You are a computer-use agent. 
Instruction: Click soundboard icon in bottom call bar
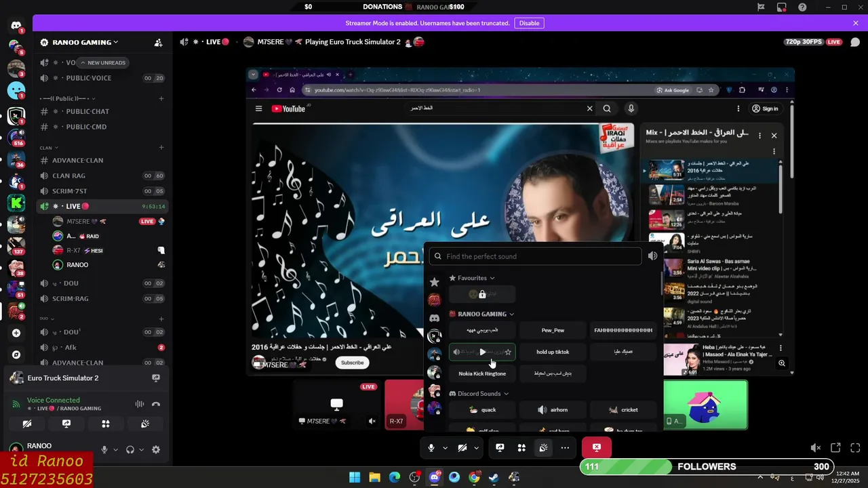(x=543, y=447)
